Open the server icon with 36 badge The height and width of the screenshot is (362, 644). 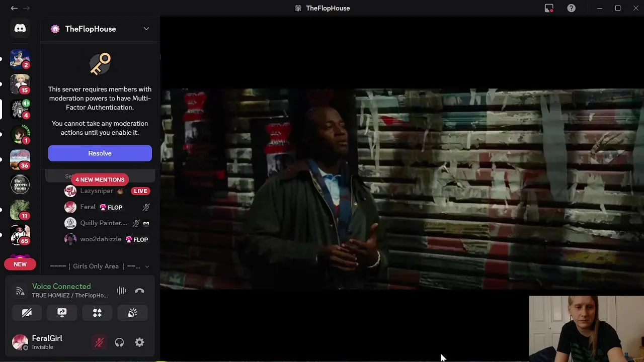click(x=20, y=159)
